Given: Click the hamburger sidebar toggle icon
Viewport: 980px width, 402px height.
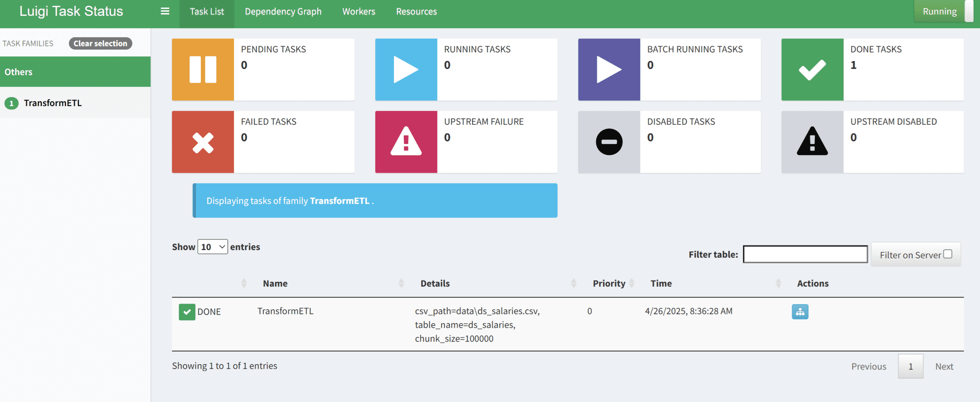Looking at the screenshot, I should (165, 11).
